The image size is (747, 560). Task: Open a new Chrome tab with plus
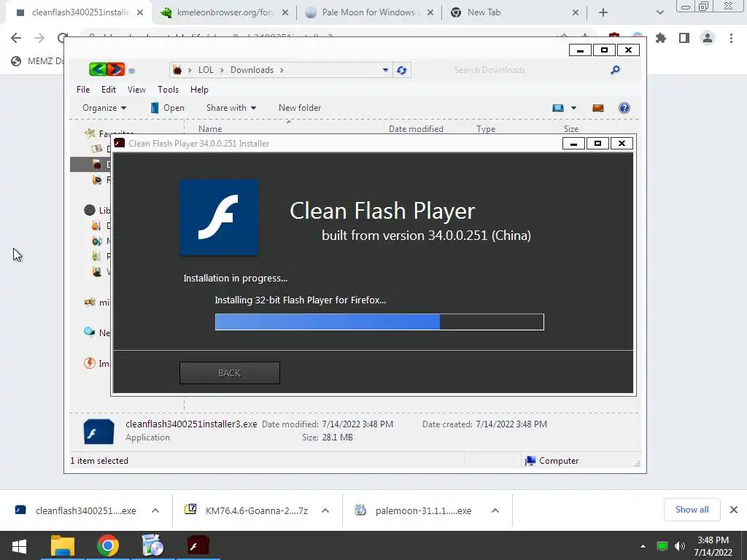[603, 12]
